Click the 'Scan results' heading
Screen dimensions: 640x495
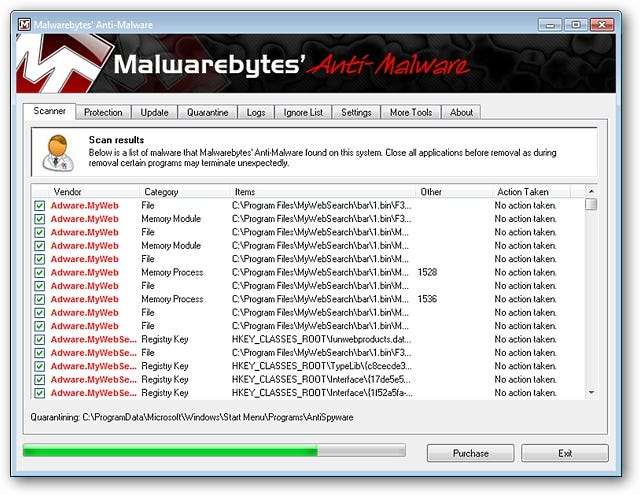116,140
